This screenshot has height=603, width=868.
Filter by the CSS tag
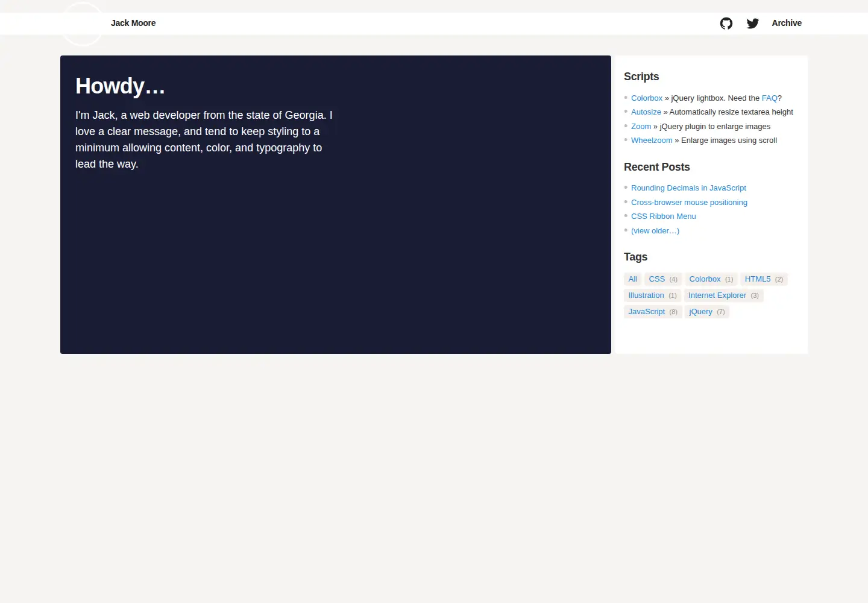[x=663, y=279]
